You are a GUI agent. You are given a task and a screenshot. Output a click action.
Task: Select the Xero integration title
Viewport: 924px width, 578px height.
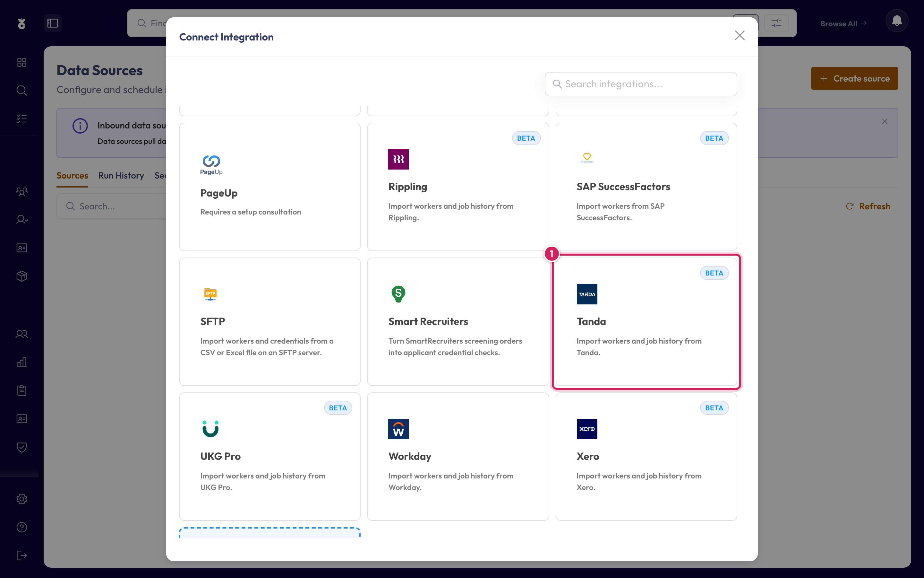point(588,456)
